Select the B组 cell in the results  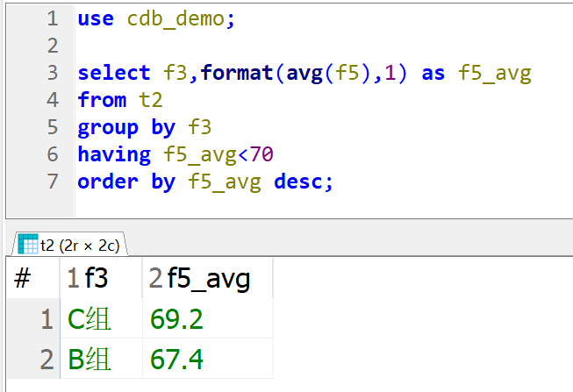90,359
